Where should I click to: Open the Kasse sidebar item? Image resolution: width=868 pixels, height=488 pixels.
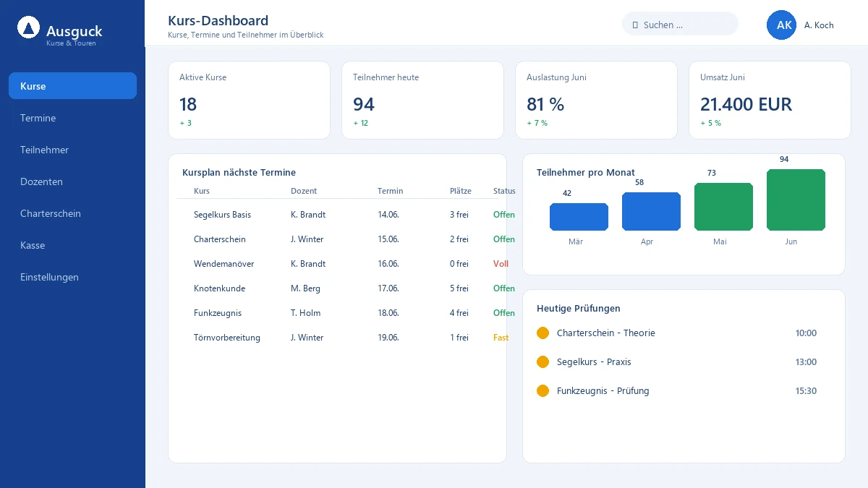(x=72, y=245)
